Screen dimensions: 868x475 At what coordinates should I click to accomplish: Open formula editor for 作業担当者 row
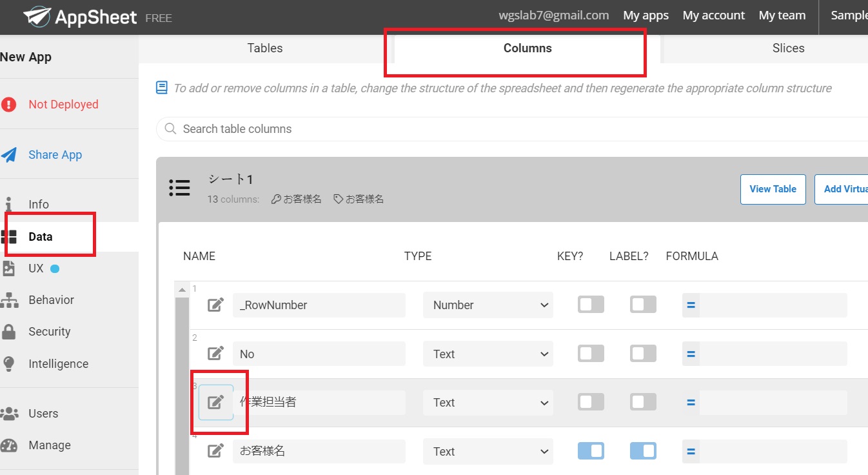(x=691, y=403)
